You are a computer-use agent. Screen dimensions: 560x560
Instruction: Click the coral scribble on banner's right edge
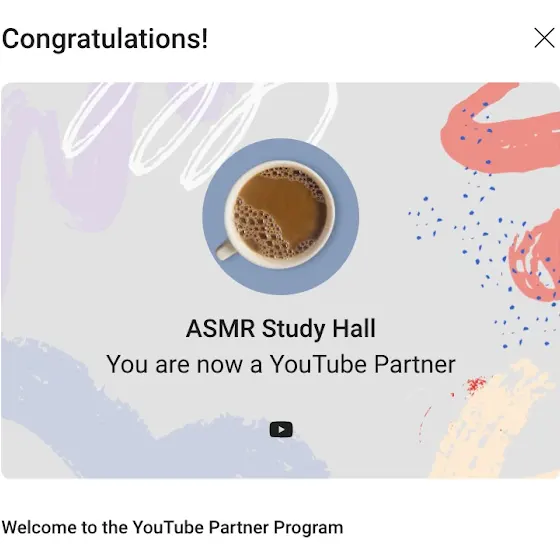(x=536, y=259)
